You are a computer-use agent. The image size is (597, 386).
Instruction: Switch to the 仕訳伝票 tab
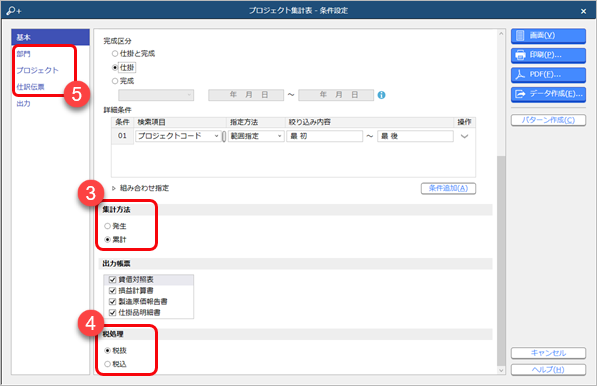(x=30, y=87)
